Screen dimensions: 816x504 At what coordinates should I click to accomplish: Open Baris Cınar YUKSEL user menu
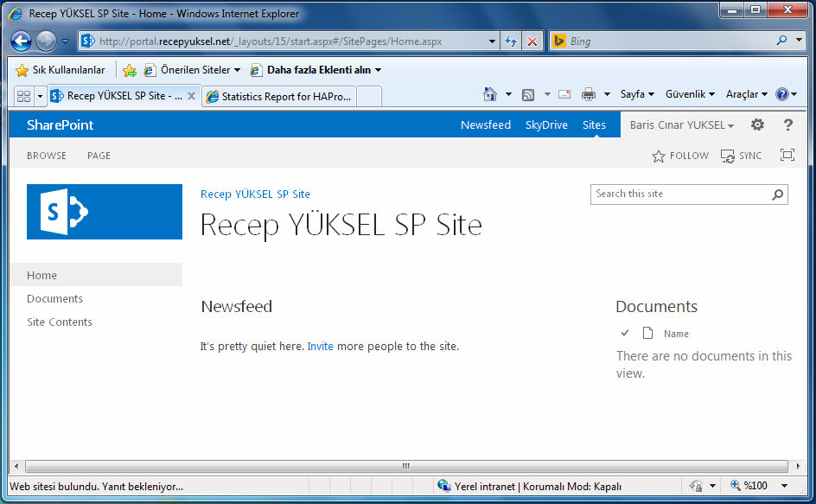(682, 125)
